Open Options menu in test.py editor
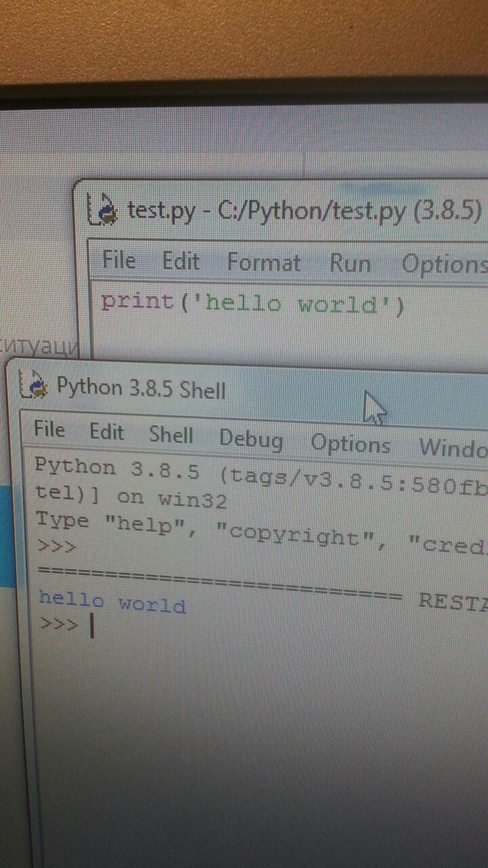Viewport: 488px width, 868px height. 444,264
